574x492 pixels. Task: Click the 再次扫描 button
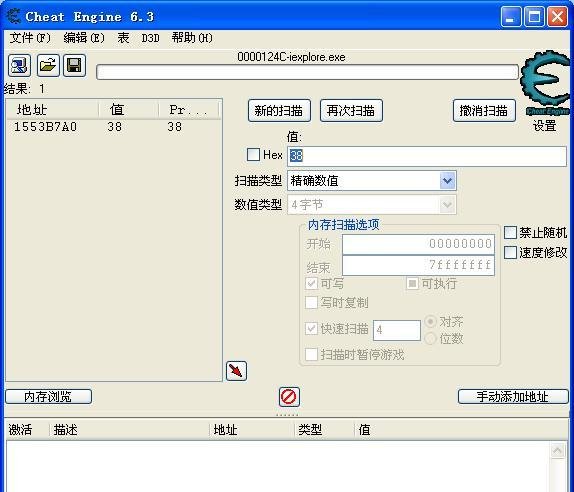[x=351, y=110]
